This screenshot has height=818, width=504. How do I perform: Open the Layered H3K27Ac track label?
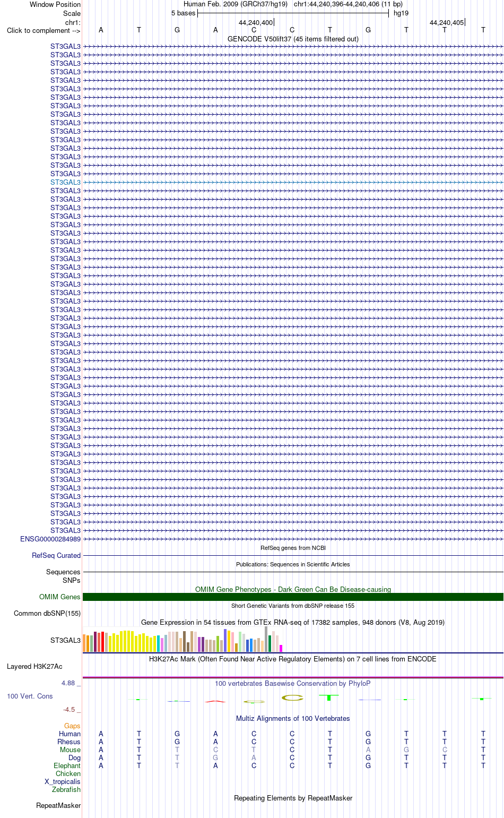point(34,666)
